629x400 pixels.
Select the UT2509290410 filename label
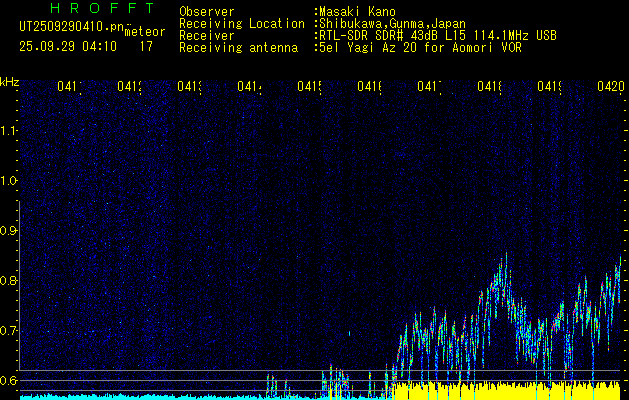(70, 27)
